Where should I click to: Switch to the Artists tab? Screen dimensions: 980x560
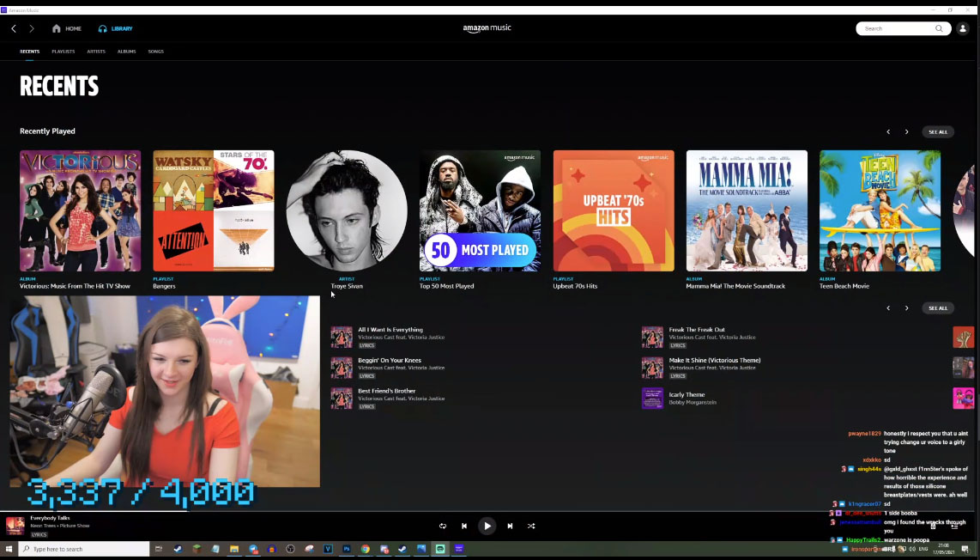coord(96,52)
